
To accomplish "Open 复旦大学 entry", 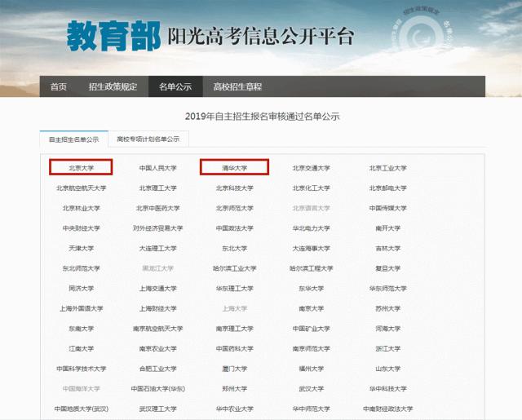I will coord(388,268).
